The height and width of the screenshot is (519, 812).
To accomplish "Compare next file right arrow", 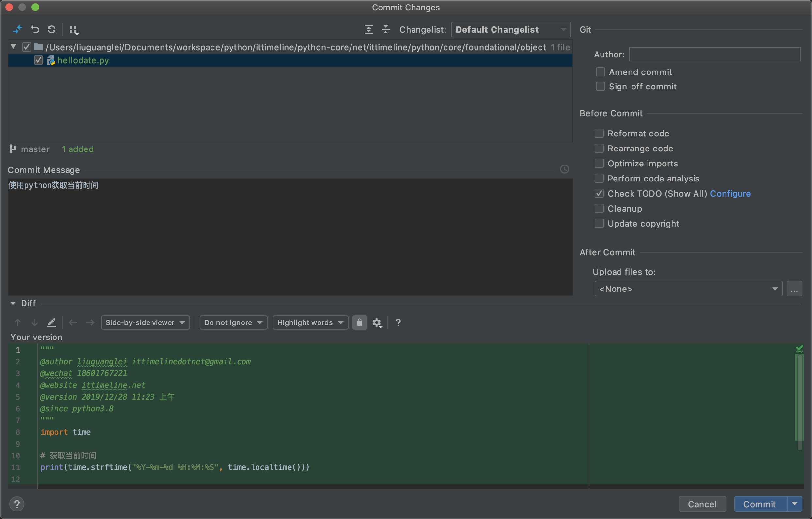I will pyautogui.click(x=90, y=323).
